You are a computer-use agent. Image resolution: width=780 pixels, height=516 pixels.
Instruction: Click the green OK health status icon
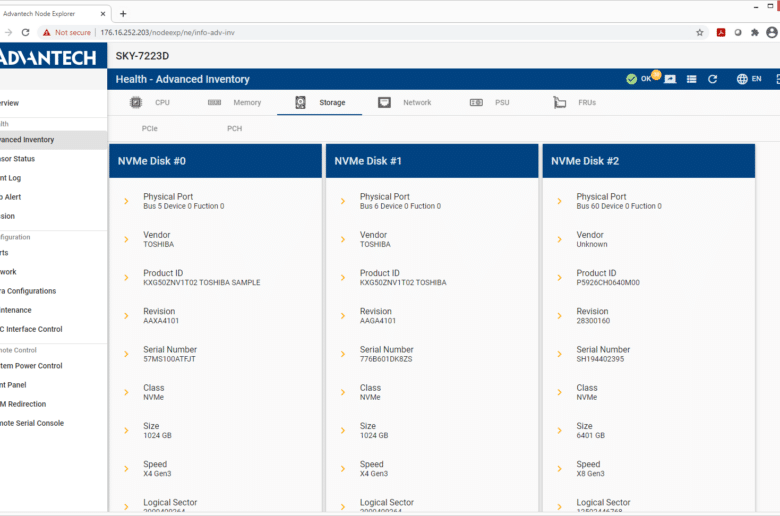tap(631, 79)
